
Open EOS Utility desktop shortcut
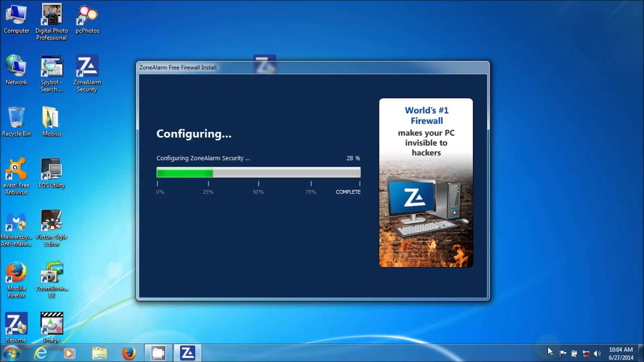click(51, 173)
